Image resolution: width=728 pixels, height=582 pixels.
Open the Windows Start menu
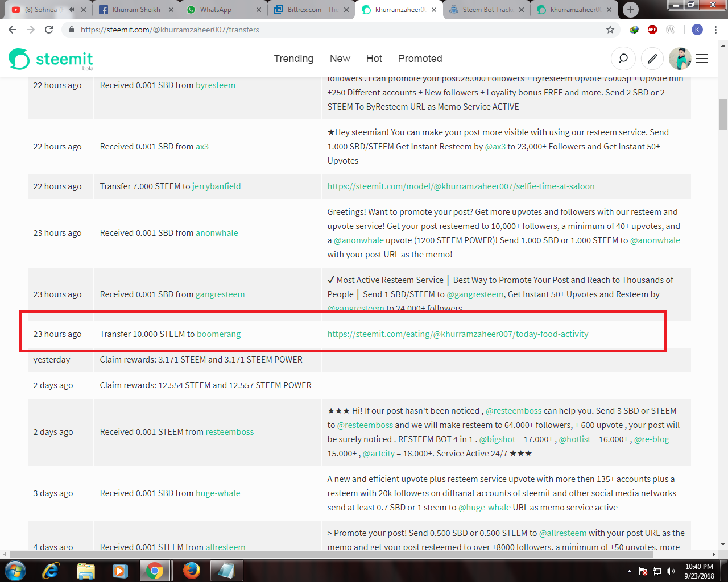pyautogui.click(x=15, y=571)
